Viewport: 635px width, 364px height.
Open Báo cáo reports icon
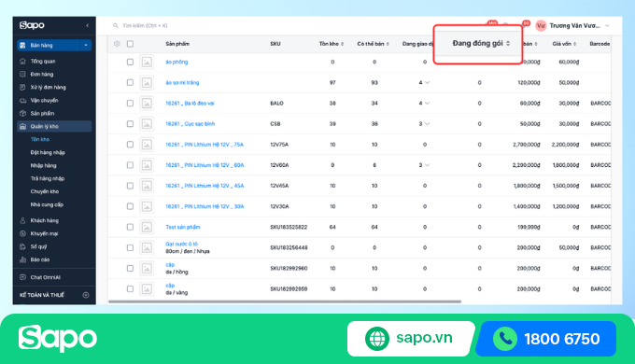click(22, 259)
